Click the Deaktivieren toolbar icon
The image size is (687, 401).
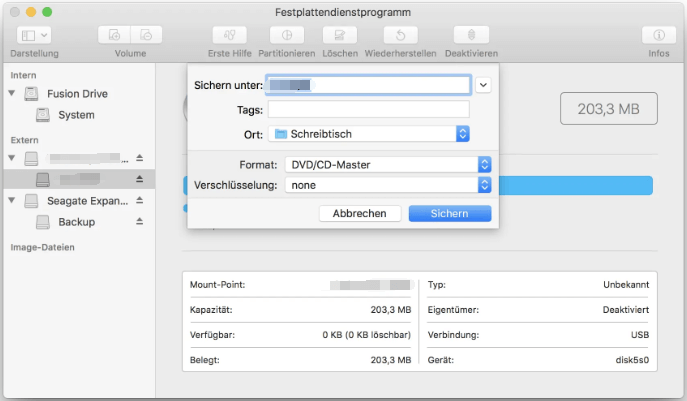tap(471, 35)
